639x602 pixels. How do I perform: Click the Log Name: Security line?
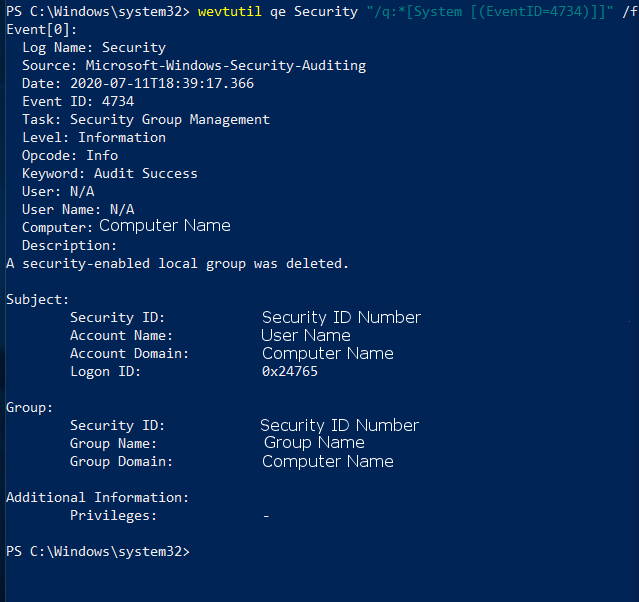[x=94, y=48]
